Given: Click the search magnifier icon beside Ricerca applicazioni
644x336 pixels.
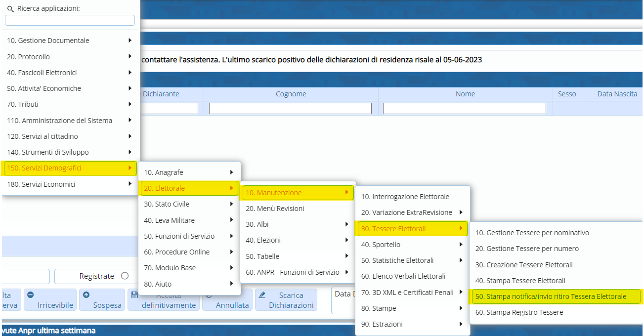Looking at the screenshot, I should (x=10, y=9).
